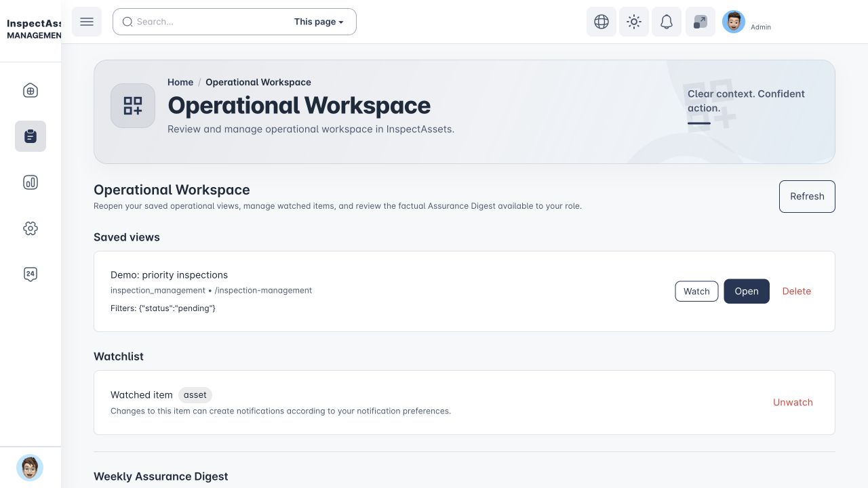Viewport: 868px width, 488px height.
Task: Click the "Operational Workspace" breadcrumb text
Action: coord(258,82)
